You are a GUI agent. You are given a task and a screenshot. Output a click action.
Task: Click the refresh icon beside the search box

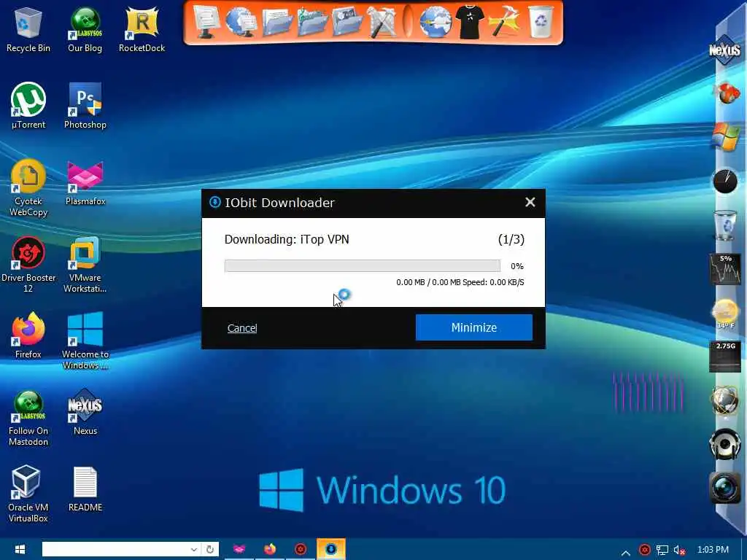210,550
